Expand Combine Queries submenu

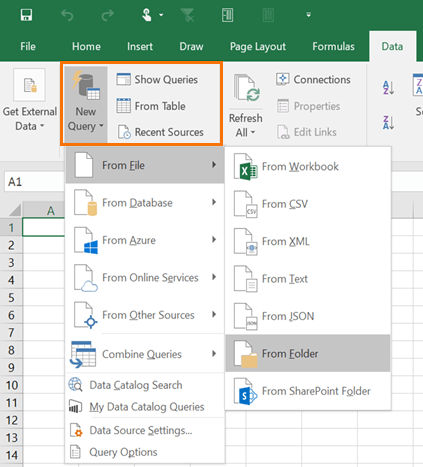(x=145, y=354)
